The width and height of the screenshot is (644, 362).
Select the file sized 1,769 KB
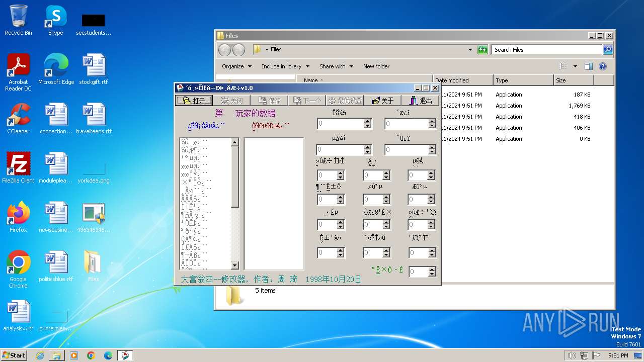(x=527, y=106)
